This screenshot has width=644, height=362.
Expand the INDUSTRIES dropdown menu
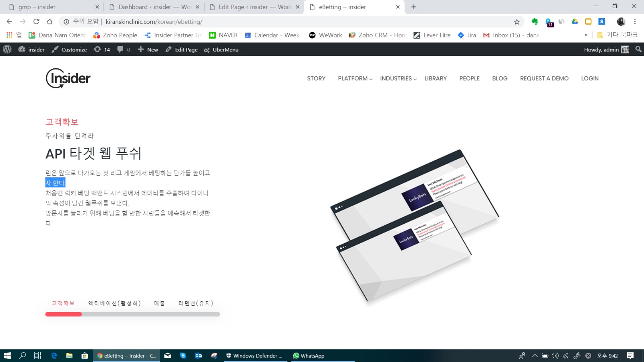[x=398, y=78]
